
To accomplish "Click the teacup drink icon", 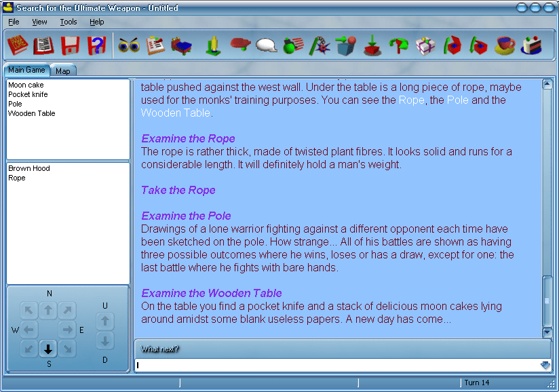I will coord(503,45).
